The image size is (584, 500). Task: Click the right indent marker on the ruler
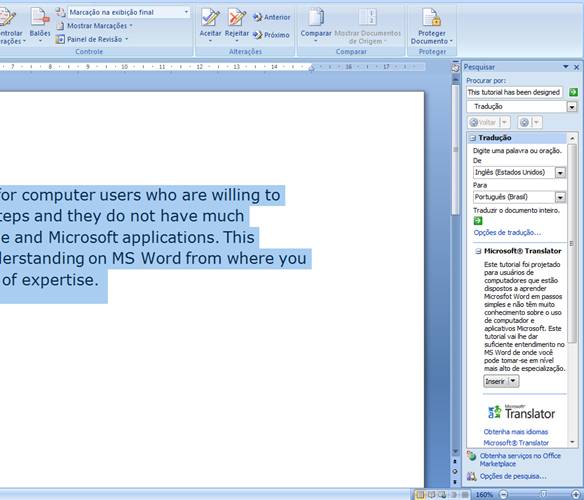(312, 68)
